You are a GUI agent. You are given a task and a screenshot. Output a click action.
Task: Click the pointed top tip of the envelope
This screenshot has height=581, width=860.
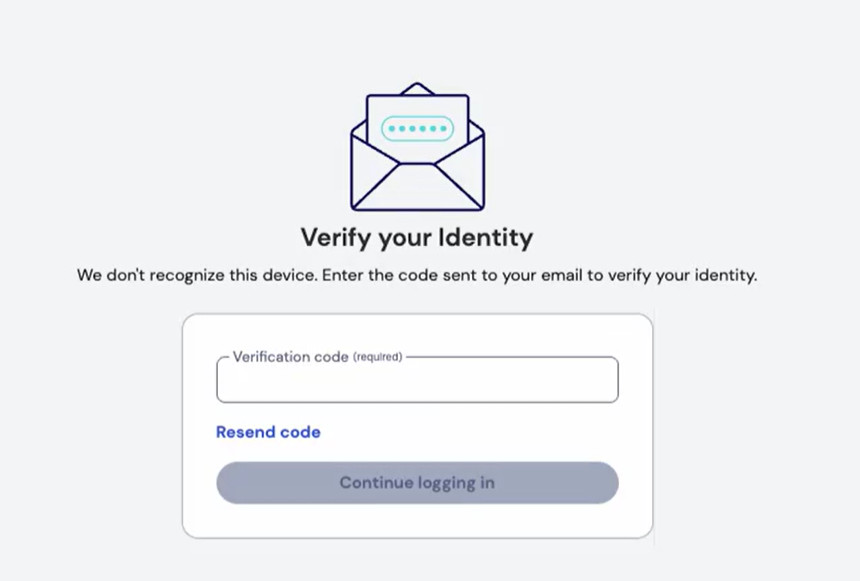[x=418, y=86]
